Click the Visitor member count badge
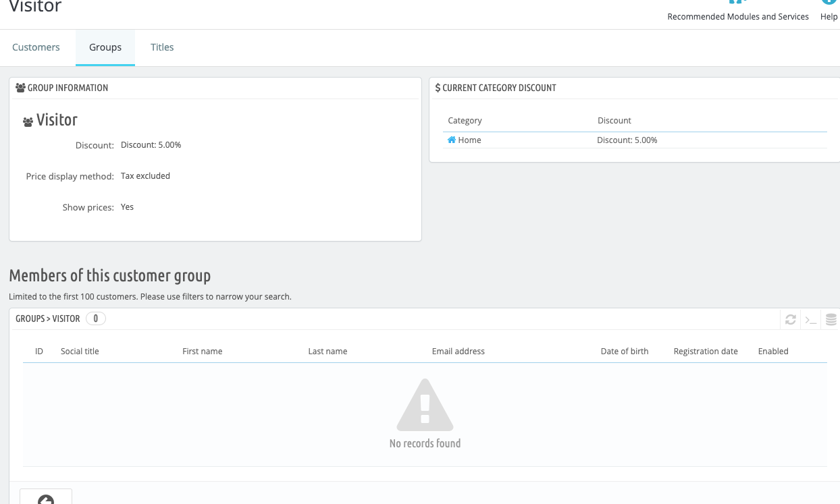This screenshot has height=504, width=840. [95, 318]
